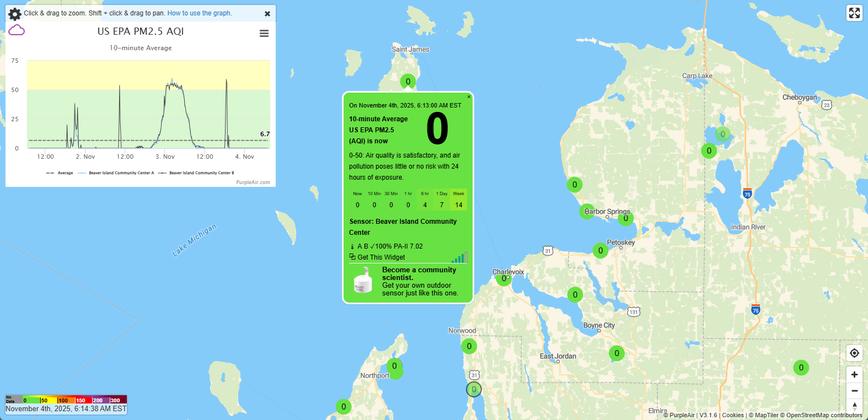Image resolution: width=868 pixels, height=420 pixels.
Task: Expand the AQI color legend bar
Action: [x=66, y=400]
